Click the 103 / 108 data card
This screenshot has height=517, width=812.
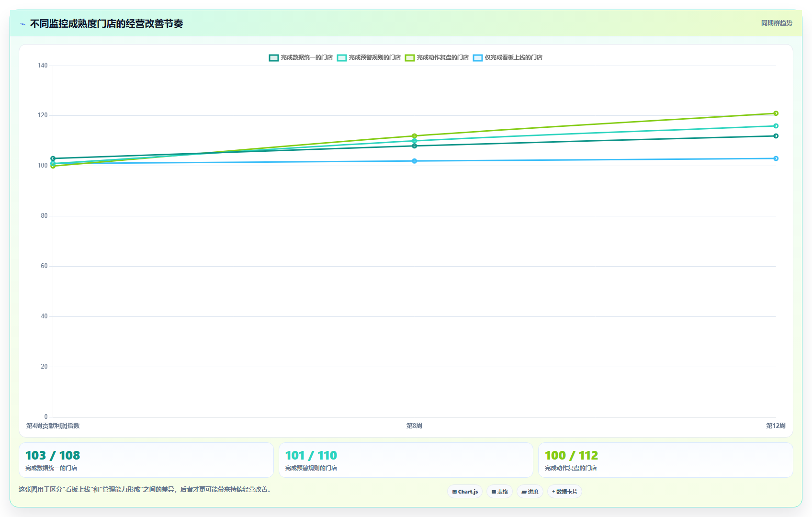(x=146, y=460)
